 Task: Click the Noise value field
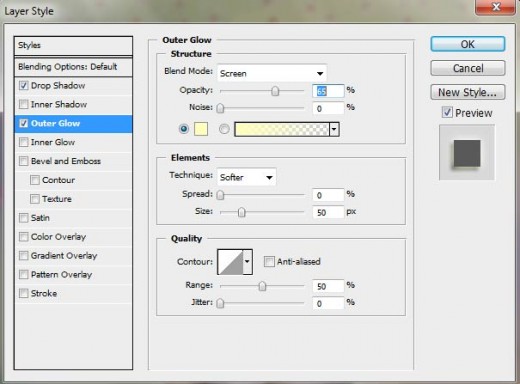(x=328, y=108)
